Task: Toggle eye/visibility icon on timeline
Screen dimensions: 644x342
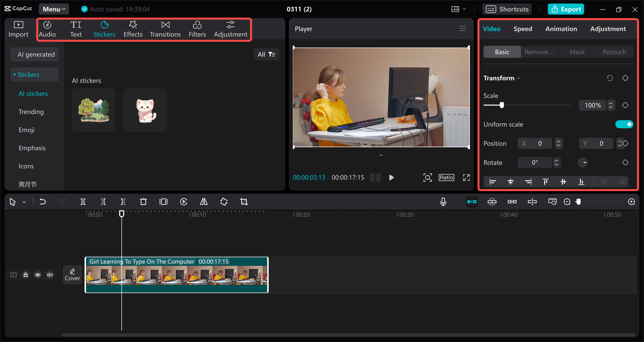Action: (37, 274)
